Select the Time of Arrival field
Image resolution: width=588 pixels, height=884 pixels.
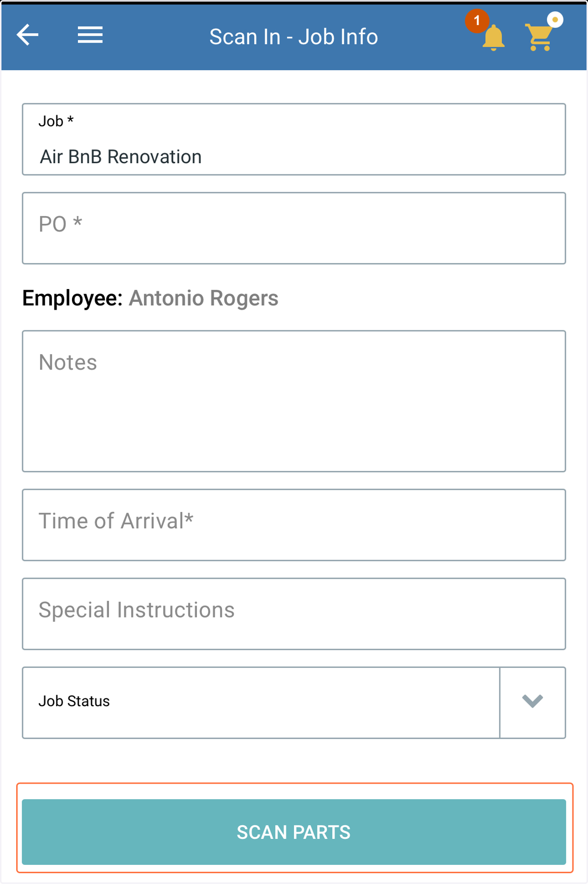[x=294, y=525]
